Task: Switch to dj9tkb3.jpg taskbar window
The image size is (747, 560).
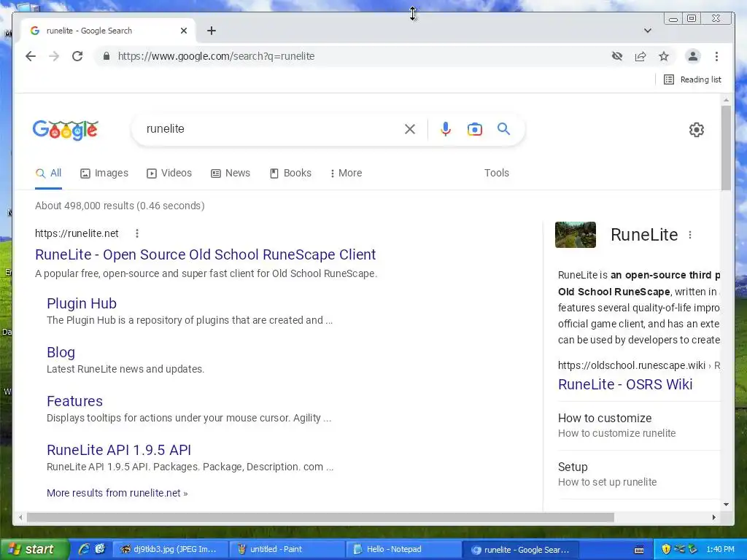Action: pyautogui.click(x=170, y=550)
